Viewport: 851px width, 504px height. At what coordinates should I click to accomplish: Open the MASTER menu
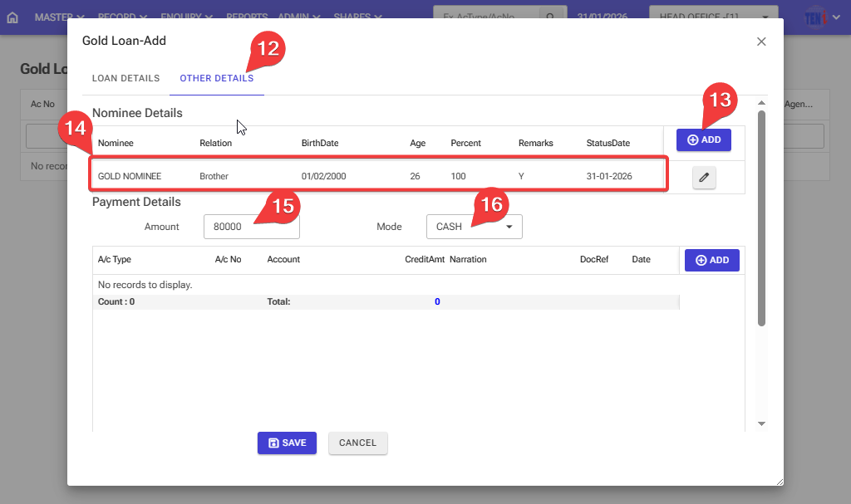click(59, 17)
